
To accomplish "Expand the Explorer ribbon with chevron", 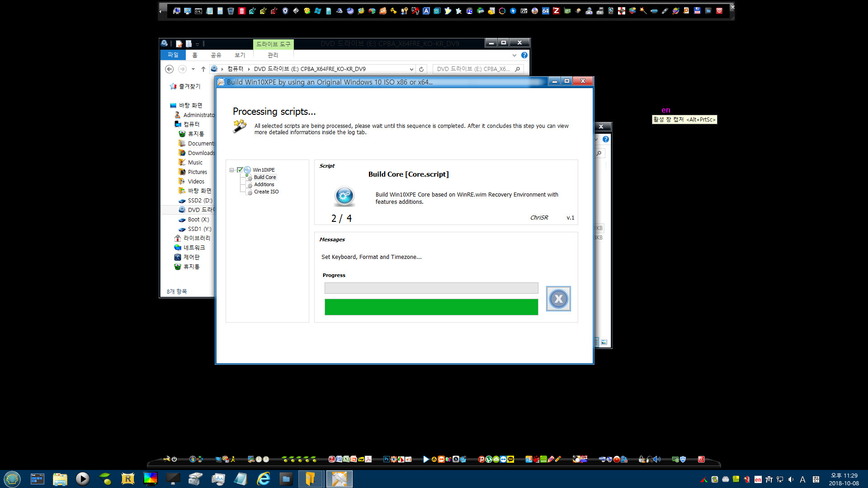I will (514, 55).
